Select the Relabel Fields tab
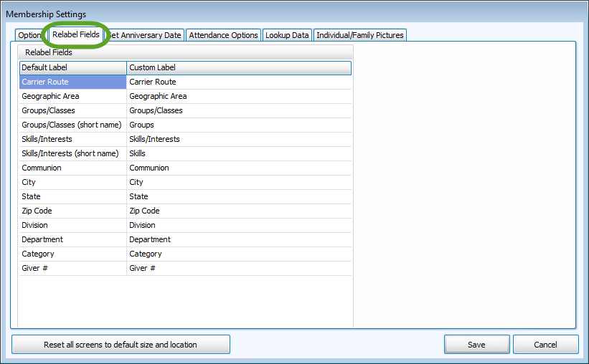This screenshot has width=589, height=364. tap(75, 34)
